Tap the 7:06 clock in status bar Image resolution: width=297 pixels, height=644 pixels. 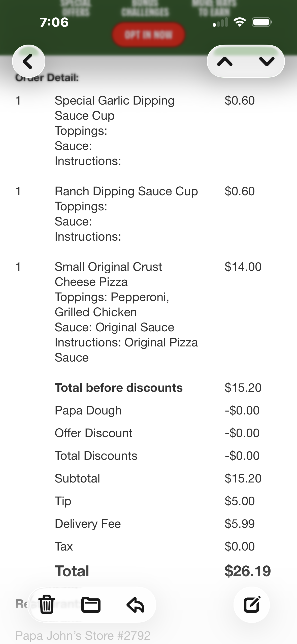pyautogui.click(x=54, y=22)
